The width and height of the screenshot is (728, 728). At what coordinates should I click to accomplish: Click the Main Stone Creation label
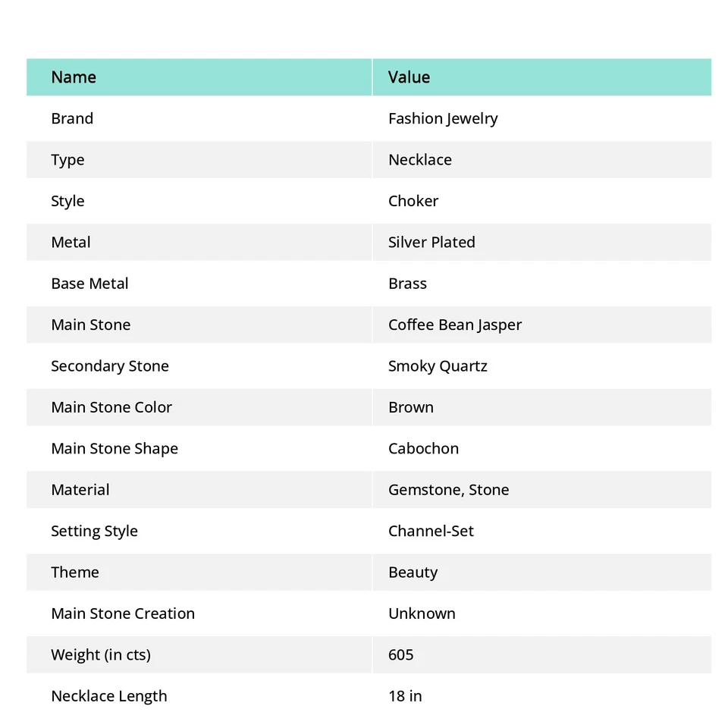(x=123, y=613)
